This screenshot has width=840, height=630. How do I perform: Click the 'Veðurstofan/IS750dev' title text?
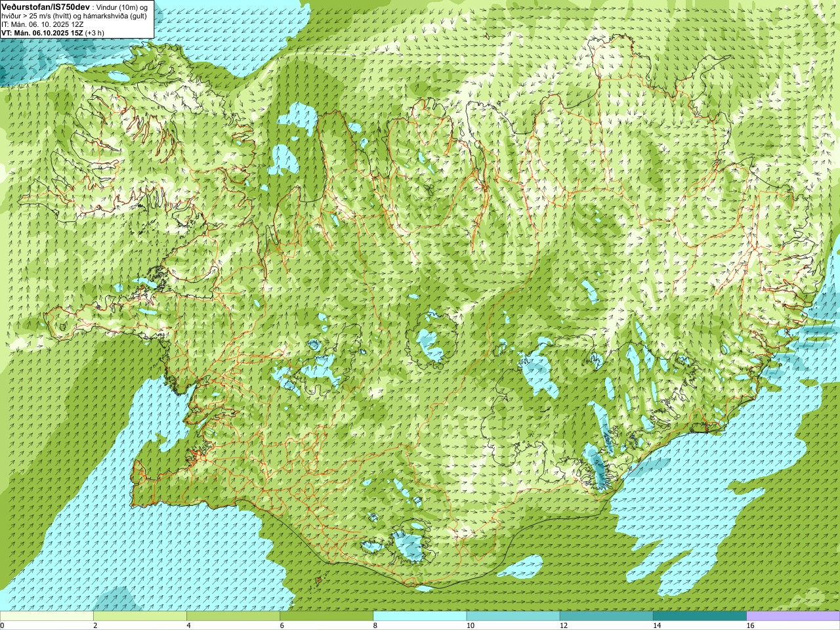46,7
